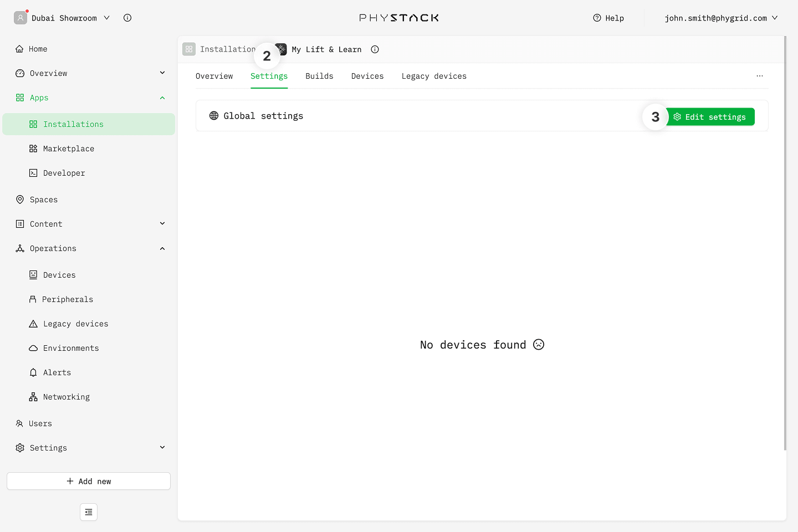
Task: Click the Home icon in the sidebar
Action: coord(19,49)
